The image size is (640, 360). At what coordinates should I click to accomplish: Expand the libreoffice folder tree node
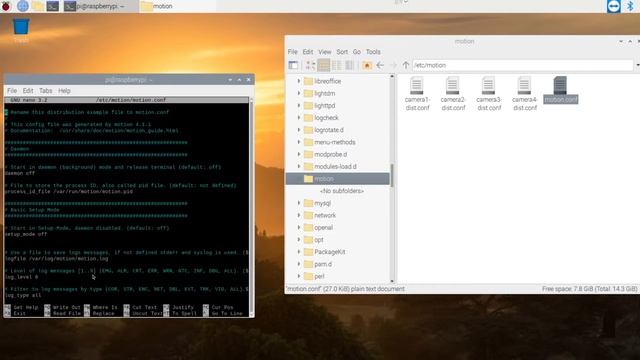[x=299, y=81]
